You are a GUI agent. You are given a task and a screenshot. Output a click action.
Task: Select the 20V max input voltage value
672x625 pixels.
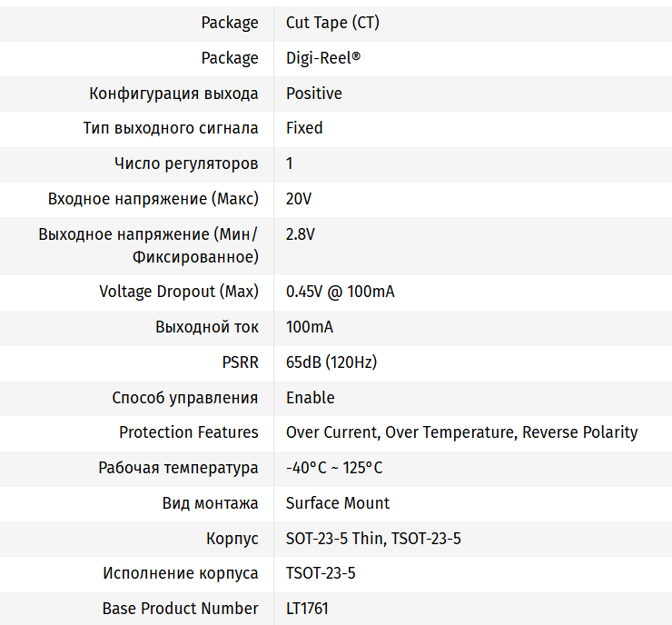pyautogui.click(x=299, y=199)
